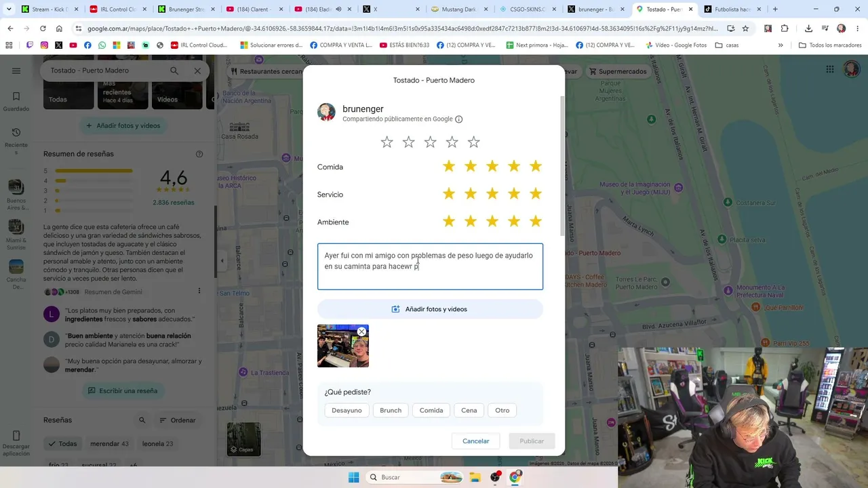Screen dimensions: 868x488
Task: Search within reviews using the Reseñas magnifier
Action: (x=142, y=420)
